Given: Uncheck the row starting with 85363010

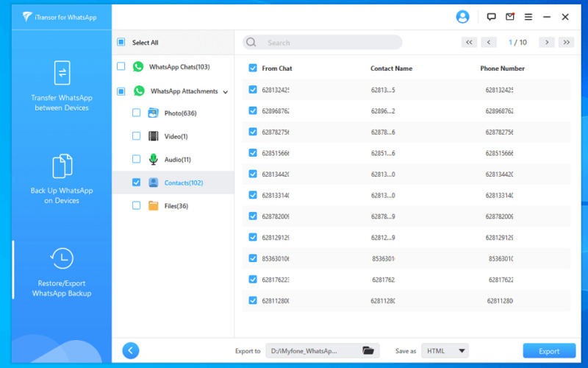Looking at the screenshot, I should click(253, 258).
